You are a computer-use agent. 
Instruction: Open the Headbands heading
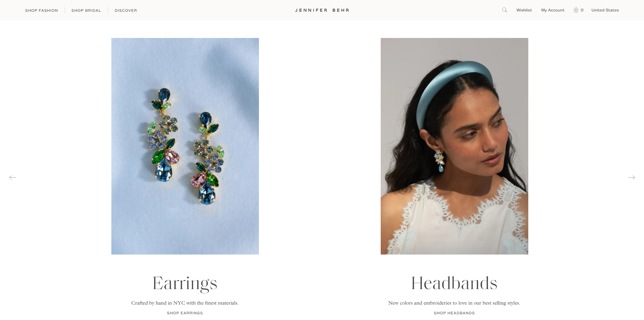(x=454, y=283)
